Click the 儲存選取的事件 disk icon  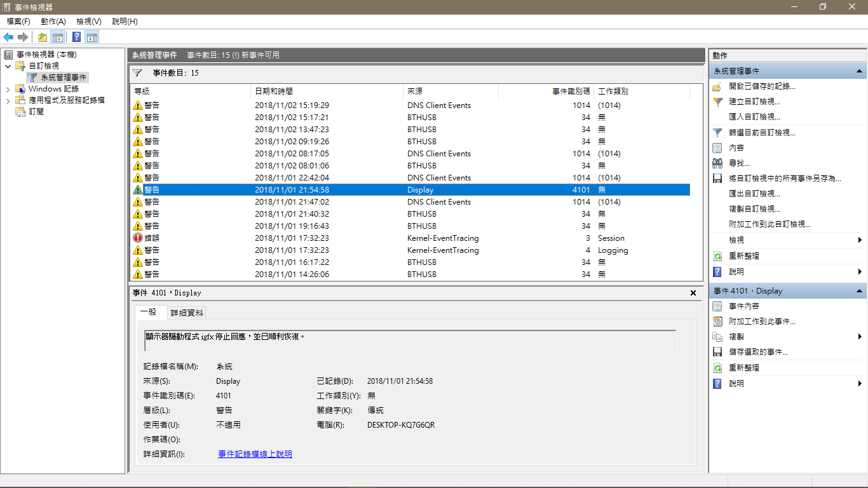717,352
